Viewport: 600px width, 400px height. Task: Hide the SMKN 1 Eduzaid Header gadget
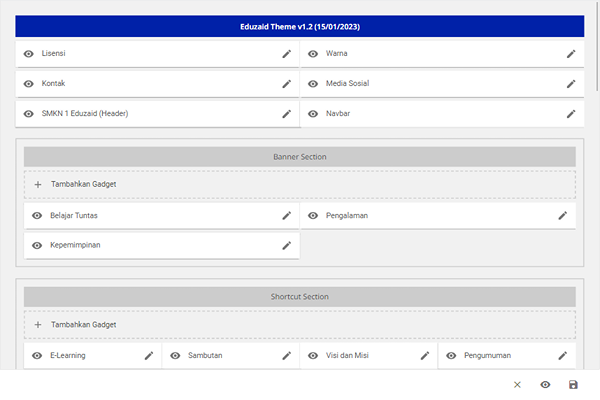tap(28, 113)
